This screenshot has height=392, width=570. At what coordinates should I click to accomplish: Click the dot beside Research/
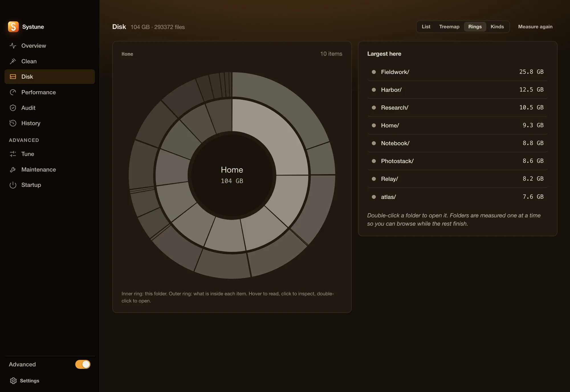pyautogui.click(x=374, y=107)
